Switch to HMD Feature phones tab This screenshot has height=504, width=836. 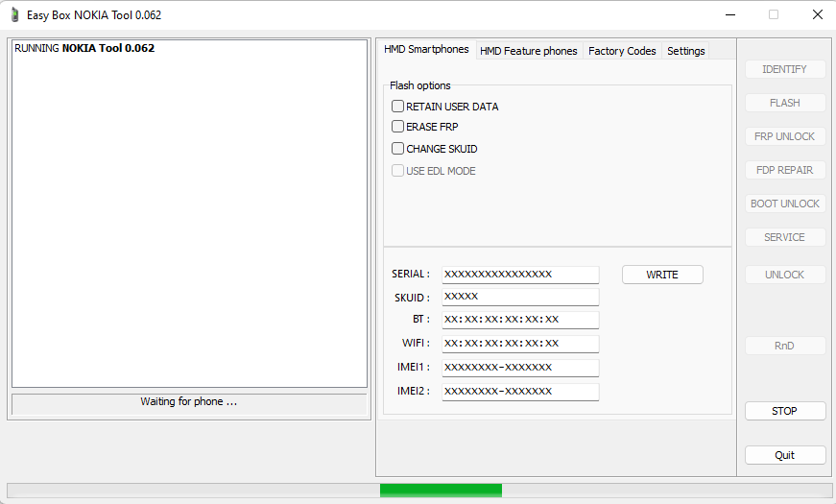pos(528,51)
